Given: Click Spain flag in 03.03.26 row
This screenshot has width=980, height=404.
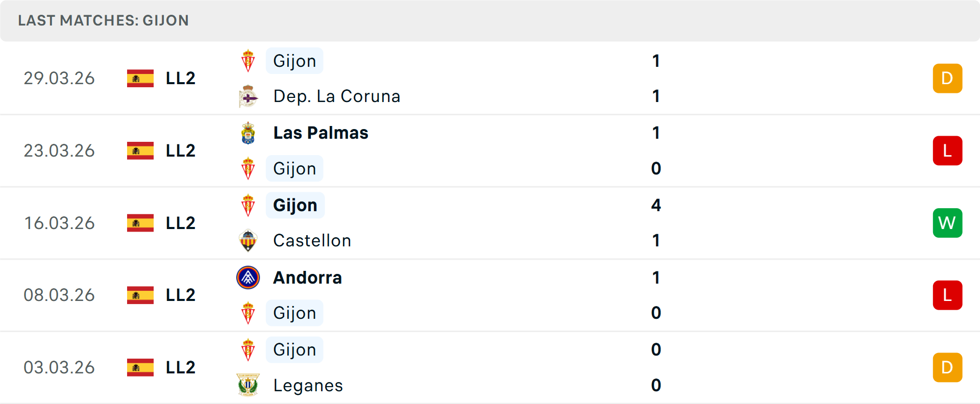Looking at the screenshot, I should (x=140, y=367).
